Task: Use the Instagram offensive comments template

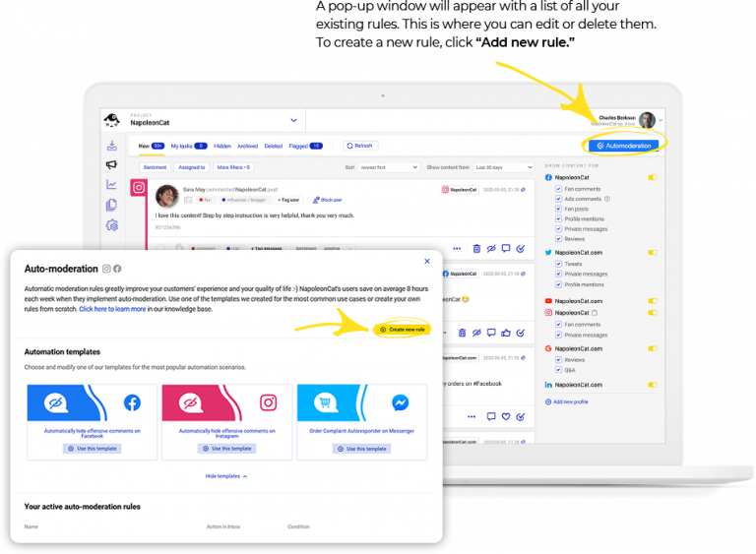Action: pos(226,449)
